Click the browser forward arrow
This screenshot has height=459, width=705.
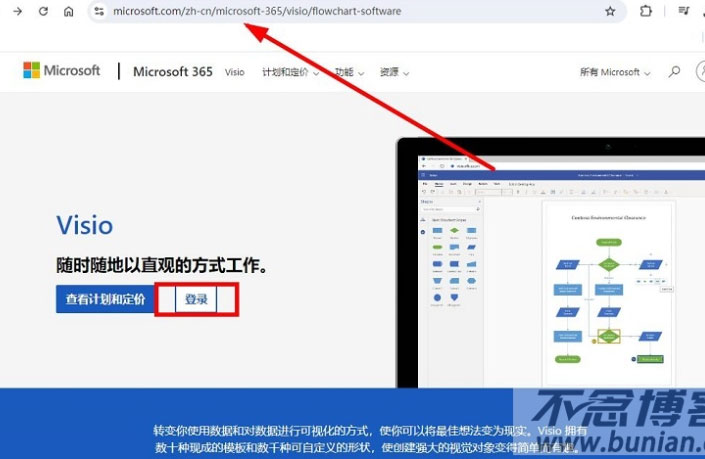(x=18, y=11)
